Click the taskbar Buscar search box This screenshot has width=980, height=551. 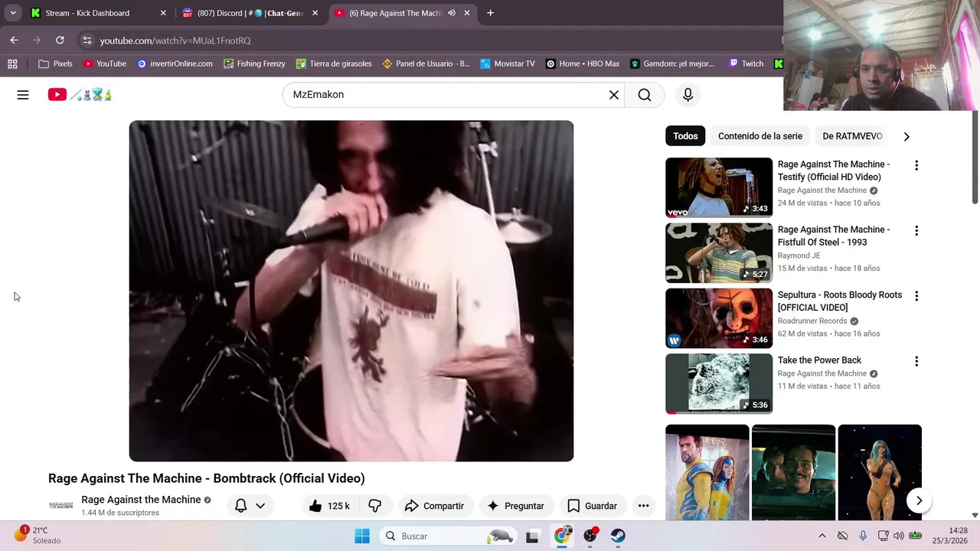pyautogui.click(x=448, y=536)
